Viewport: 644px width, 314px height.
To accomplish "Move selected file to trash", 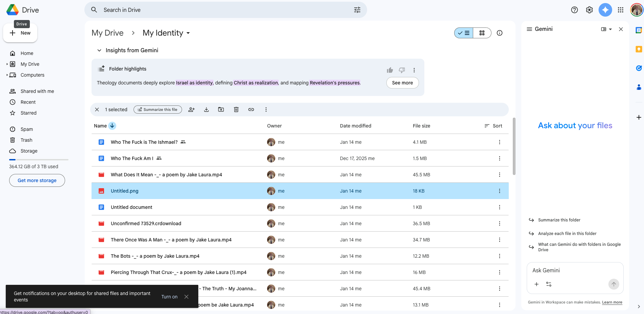I will point(236,110).
